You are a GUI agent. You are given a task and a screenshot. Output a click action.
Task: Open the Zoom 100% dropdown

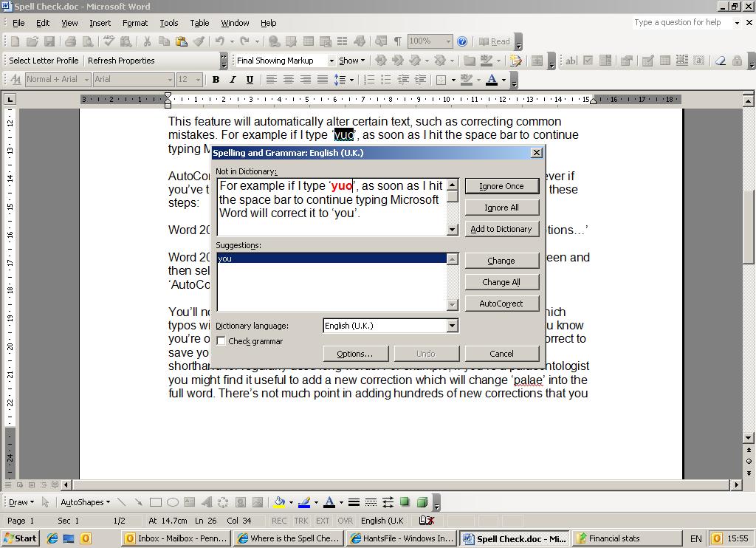pyautogui.click(x=448, y=41)
